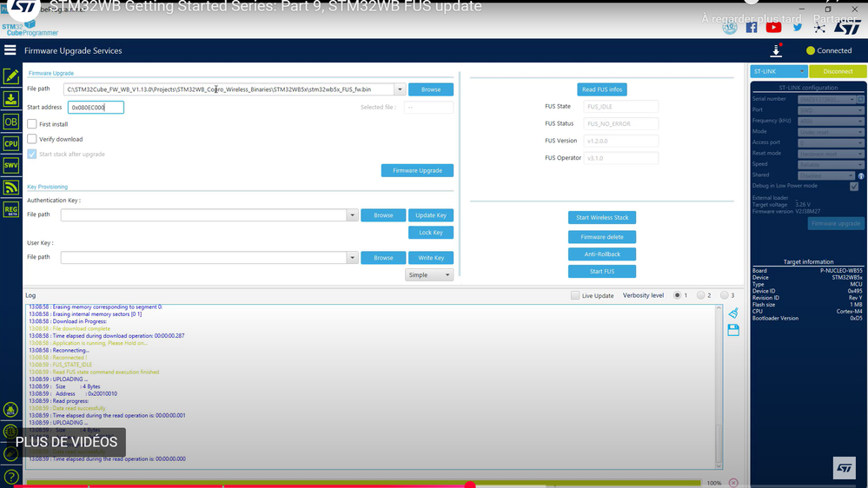Click ST logo in bottom right corner

pyautogui.click(x=845, y=468)
